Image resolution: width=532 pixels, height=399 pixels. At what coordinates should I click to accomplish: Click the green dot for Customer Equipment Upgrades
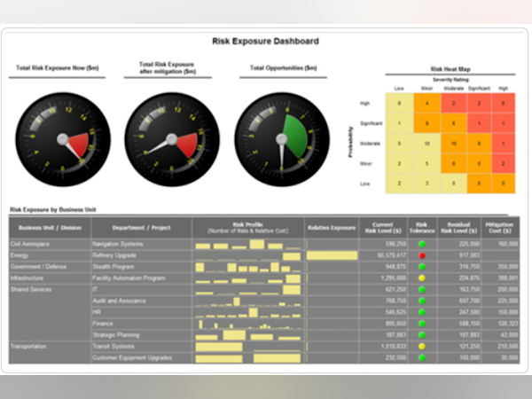(422, 357)
